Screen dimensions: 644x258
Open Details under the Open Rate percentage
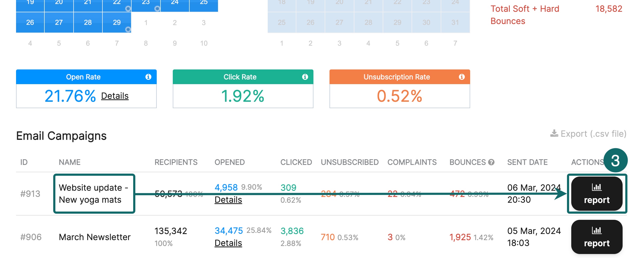coord(114,96)
